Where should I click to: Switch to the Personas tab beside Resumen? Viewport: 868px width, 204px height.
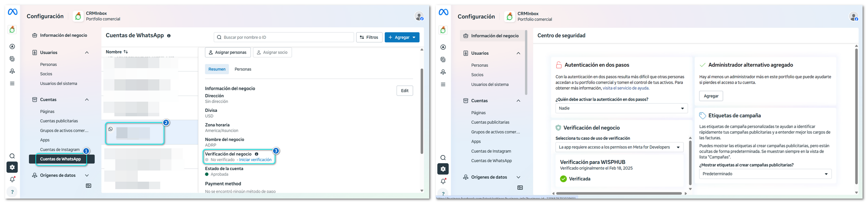pyautogui.click(x=243, y=69)
